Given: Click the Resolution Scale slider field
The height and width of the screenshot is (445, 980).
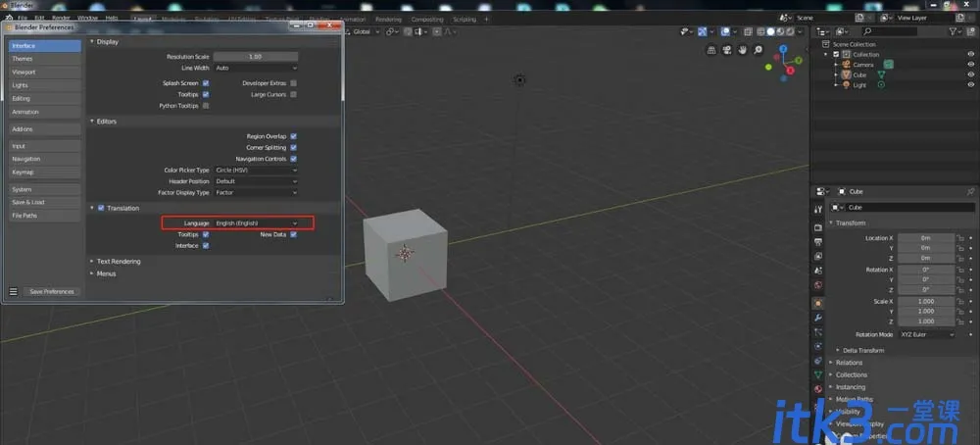Looking at the screenshot, I should coord(256,56).
